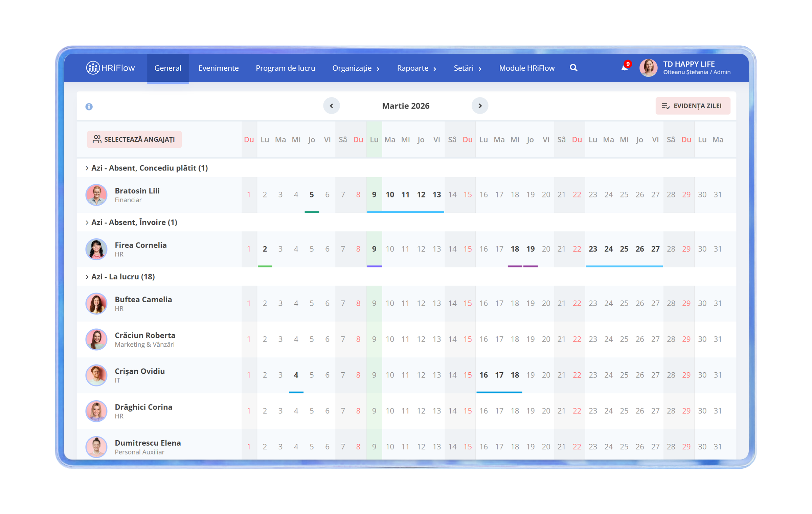Click Firea Cornelia name

click(x=140, y=245)
